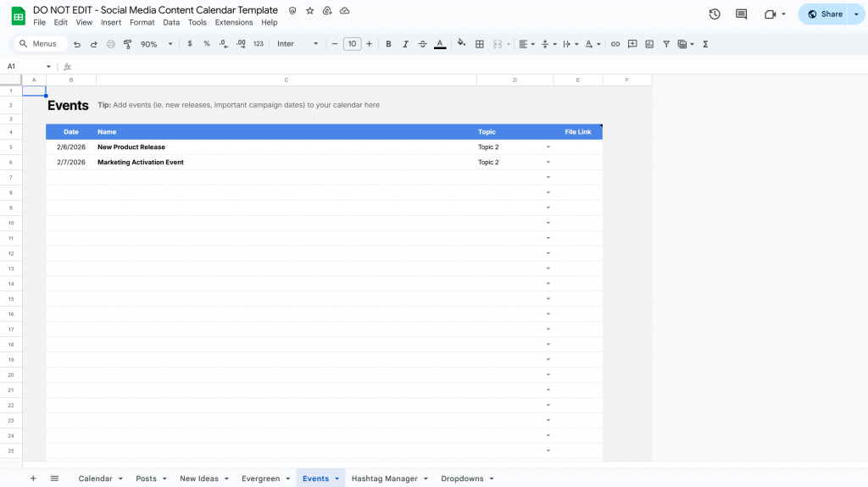Viewport: 868px width, 487px height.
Task: Click the Share button
Action: (825, 14)
